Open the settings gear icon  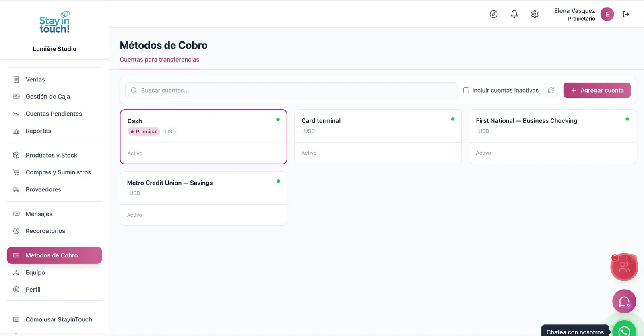[x=535, y=14]
